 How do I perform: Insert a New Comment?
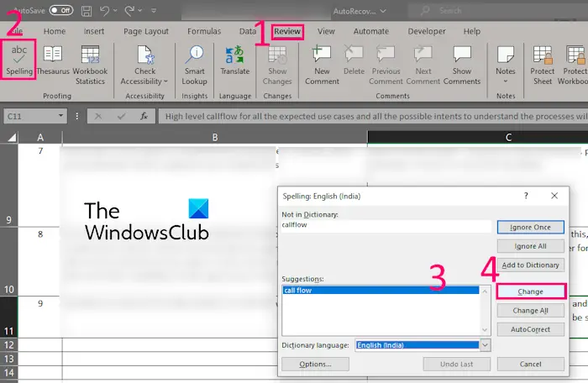[322, 66]
